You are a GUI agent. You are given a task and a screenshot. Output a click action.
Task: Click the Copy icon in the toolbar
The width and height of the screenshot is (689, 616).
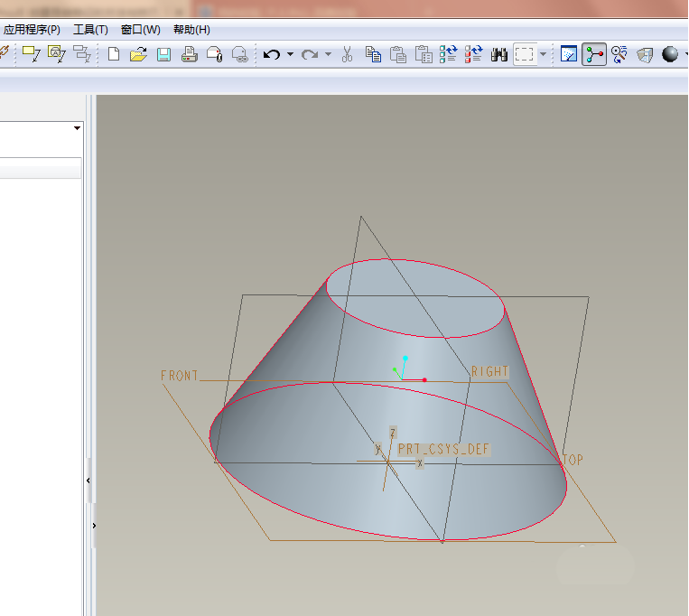(373, 54)
